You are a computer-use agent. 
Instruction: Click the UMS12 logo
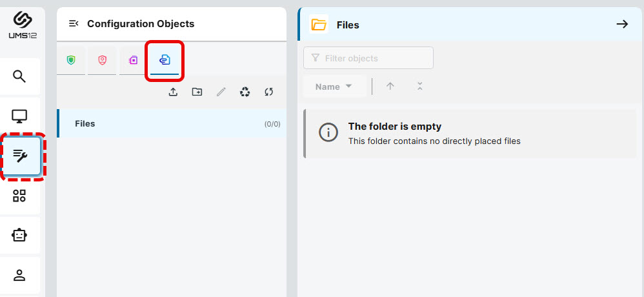(x=22, y=25)
